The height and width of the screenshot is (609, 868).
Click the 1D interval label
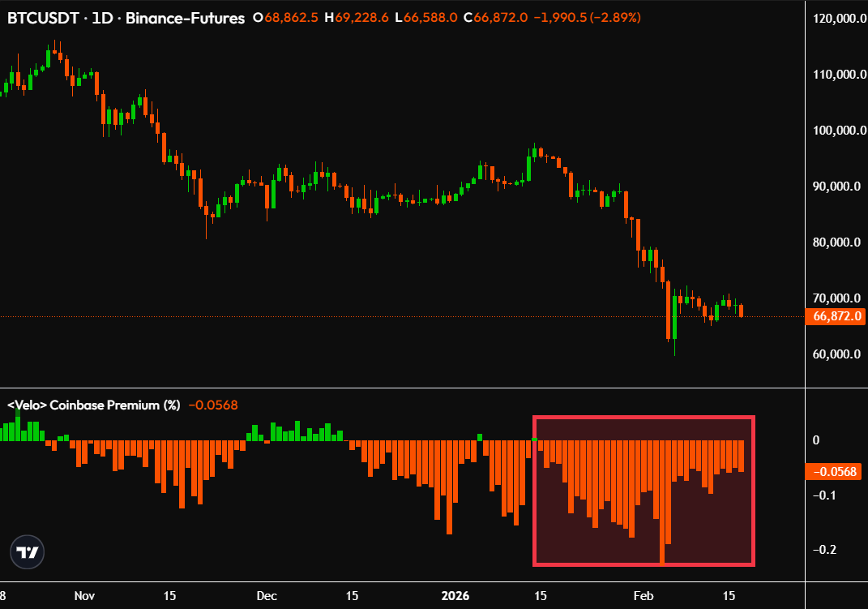(x=102, y=19)
